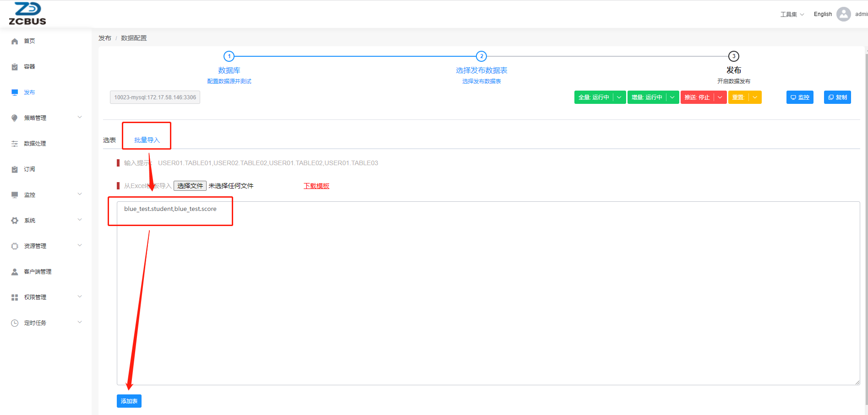Switch to the 选表 tab
This screenshot has height=415, width=868.
pos(109,140)
